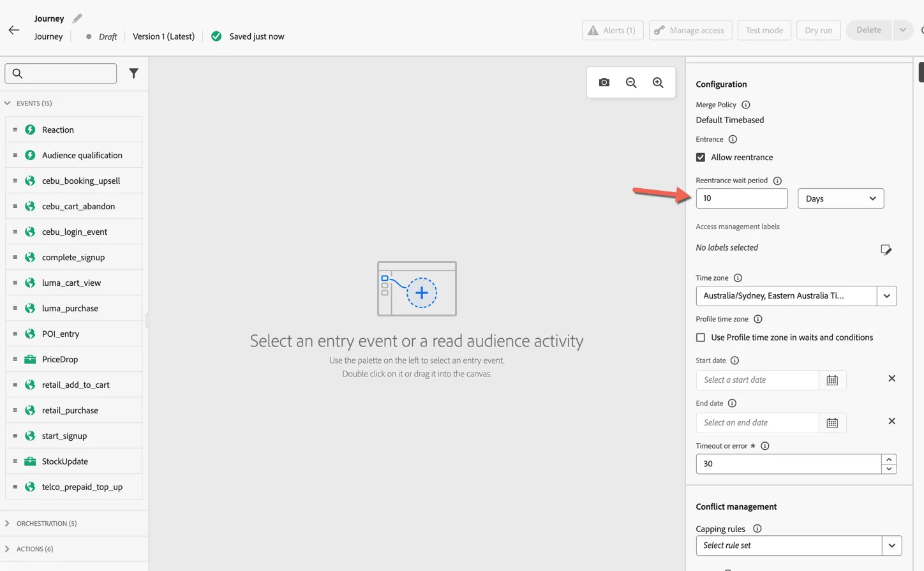Clear the Start date field
924x571 pixels.
click(x=891, y=378)
